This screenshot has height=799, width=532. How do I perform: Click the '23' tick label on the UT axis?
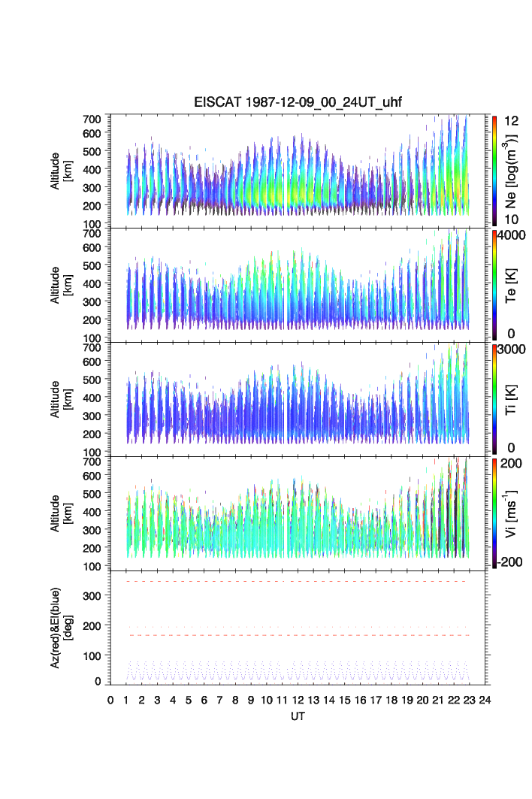pos(470,700)
